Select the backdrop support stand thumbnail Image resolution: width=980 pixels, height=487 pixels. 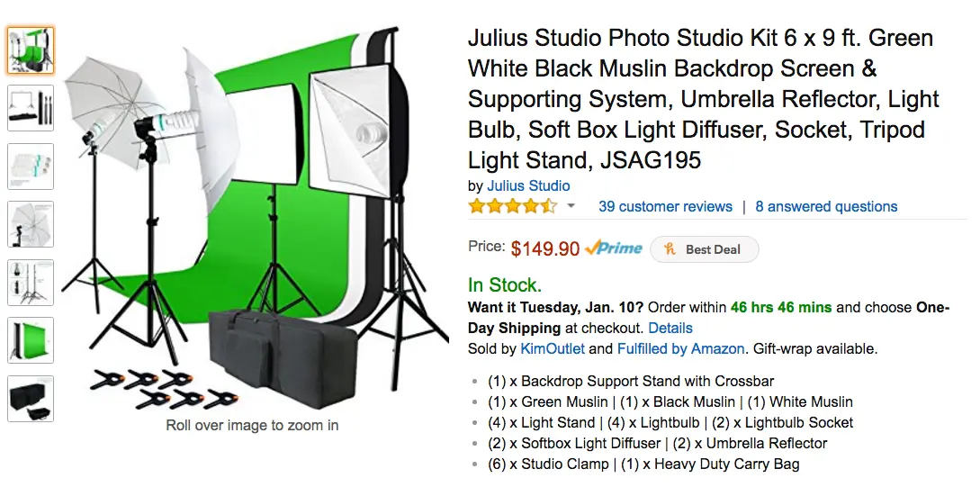coord(31,108)
